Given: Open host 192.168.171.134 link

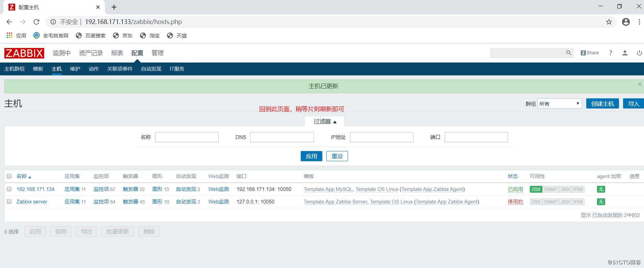Looking at the screenshot, I should pos(35,189).
